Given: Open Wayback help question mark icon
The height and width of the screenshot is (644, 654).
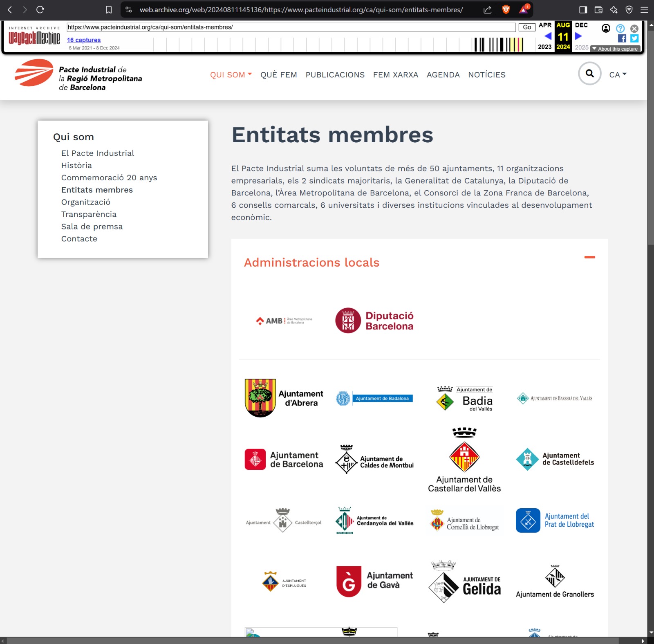Looking at the screenshot, I should (x=620, y=28).
